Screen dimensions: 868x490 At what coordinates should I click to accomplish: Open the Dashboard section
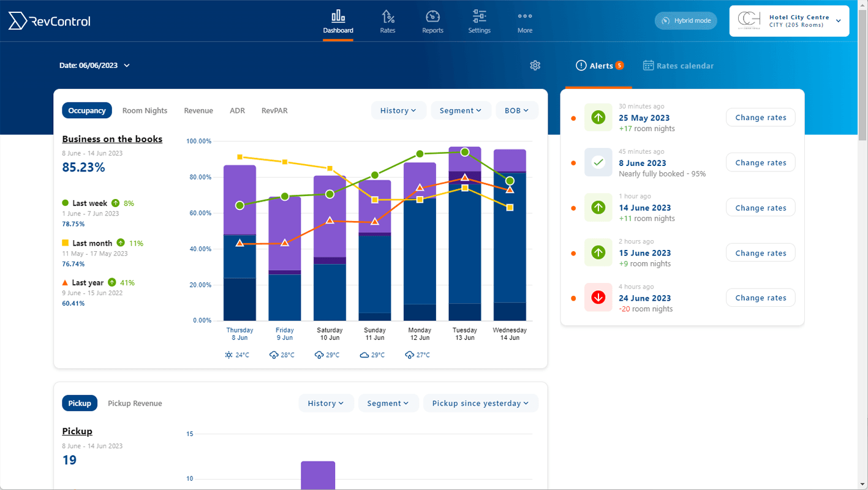click(x=338, y=21)
